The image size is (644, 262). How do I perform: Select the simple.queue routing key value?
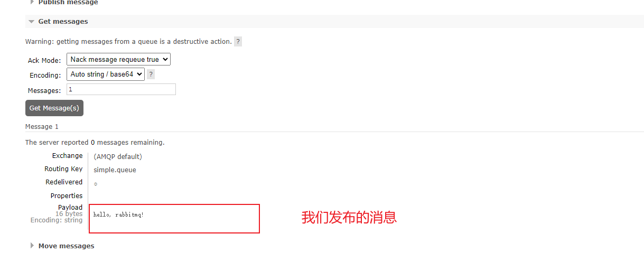click(115, 170)
